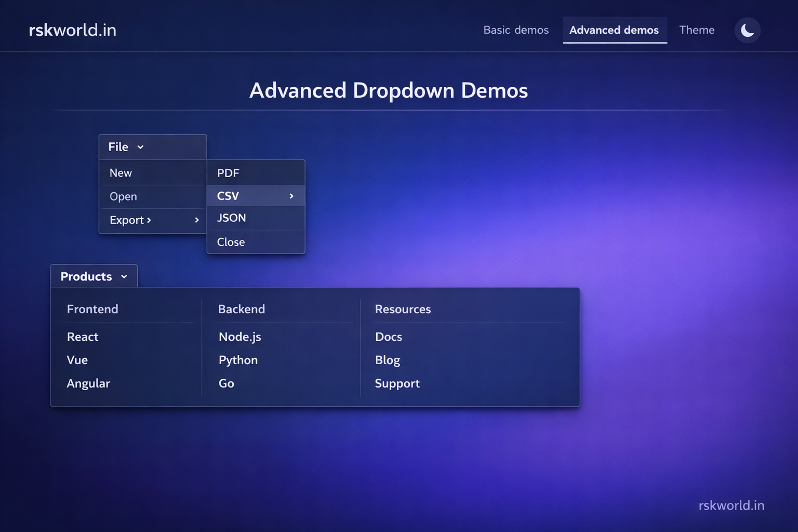Image resolution: width=798 pixels, height=532 pixels.
Task: Open the Theme menu
Action: tap(697, 30)
